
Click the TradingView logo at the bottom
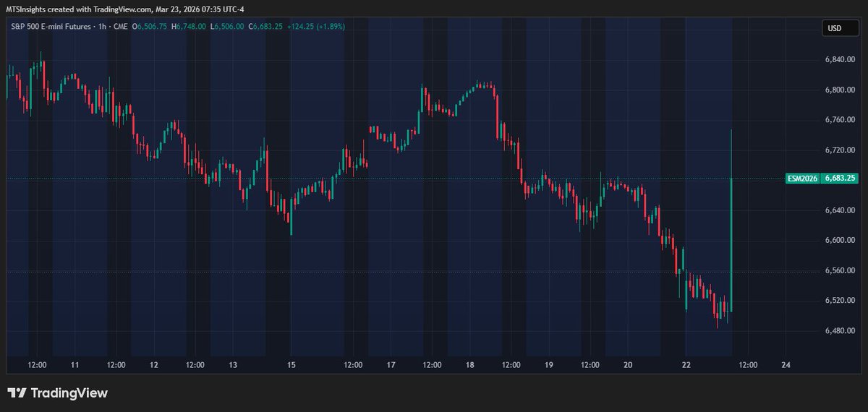tap(58, 393)
